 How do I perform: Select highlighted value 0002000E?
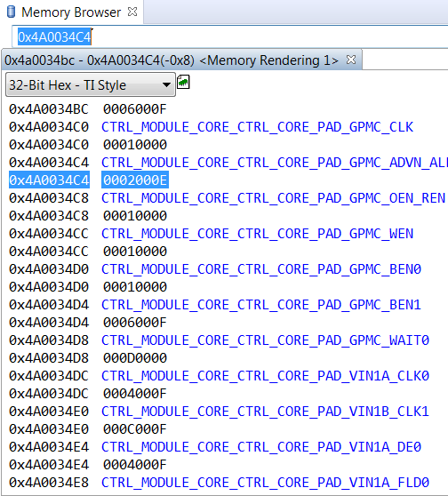coord(135,180)
